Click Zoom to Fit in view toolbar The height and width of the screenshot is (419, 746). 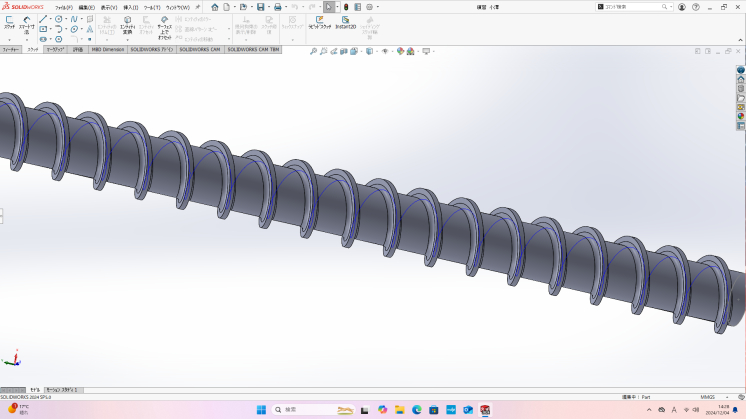(x=313, y=51)
